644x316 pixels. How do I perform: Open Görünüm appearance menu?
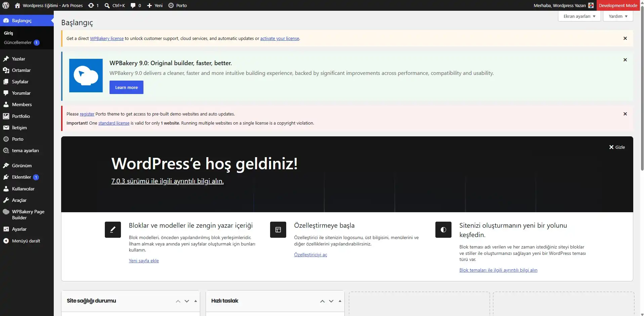pos(27,166)
